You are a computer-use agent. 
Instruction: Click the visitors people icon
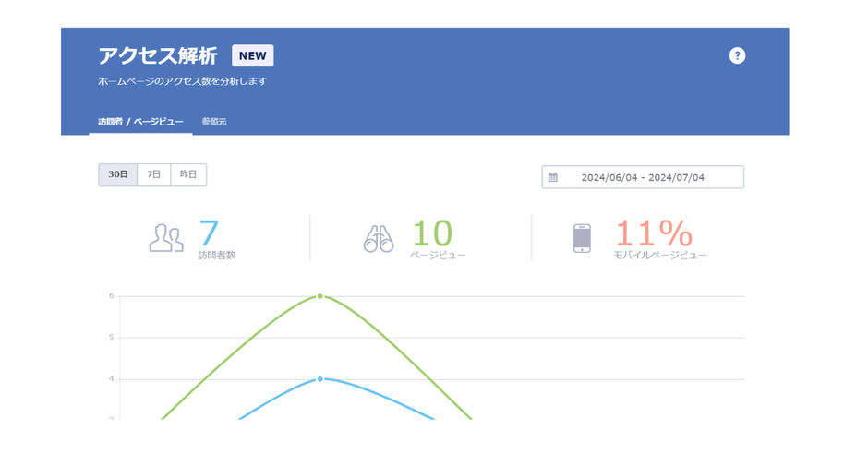[166, 238]
